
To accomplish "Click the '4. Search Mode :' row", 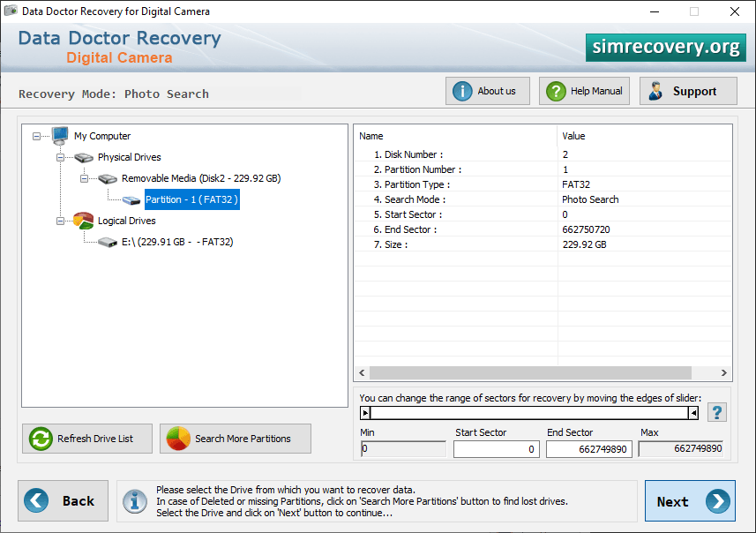I will pyautogui.click(x=543, y=199).
